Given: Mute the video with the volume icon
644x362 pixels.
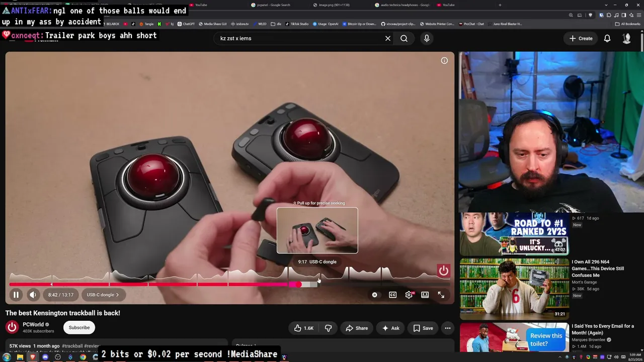Looking at the screenshot, I should (33, 295).
